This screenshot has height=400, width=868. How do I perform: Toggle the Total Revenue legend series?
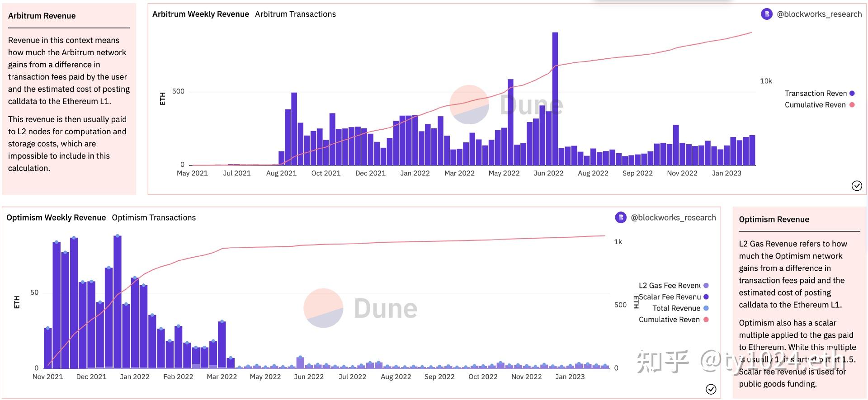(680, 308)
